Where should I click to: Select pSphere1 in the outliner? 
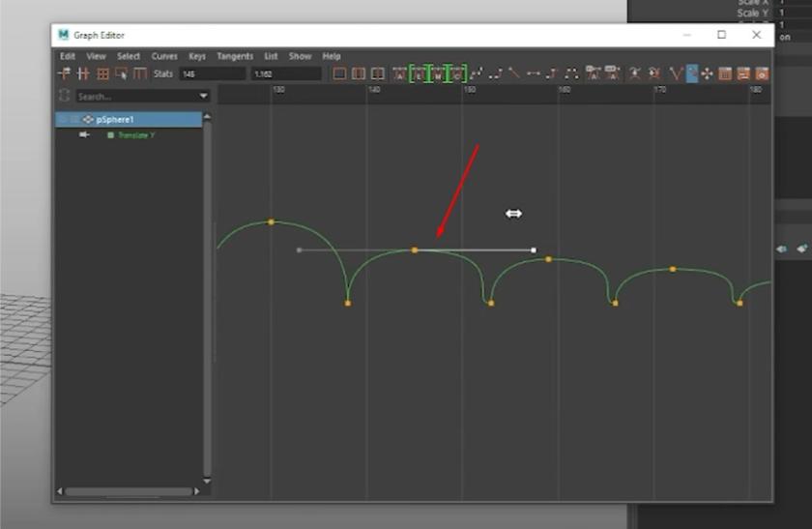coord(129,120)
